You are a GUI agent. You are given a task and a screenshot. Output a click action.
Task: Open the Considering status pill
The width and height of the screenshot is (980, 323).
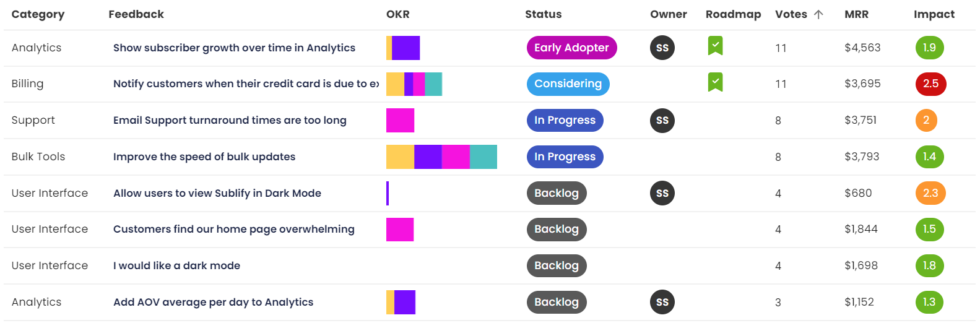pos(568,84)
